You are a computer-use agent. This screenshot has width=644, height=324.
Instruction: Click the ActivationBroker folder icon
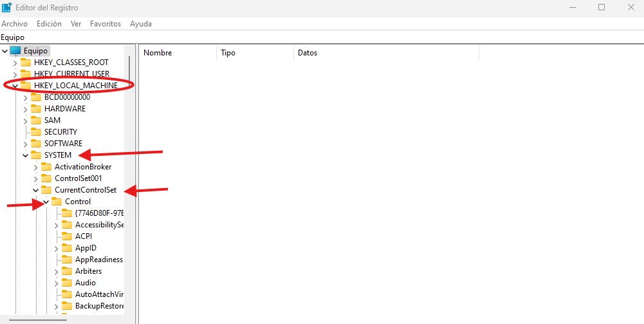[46, 167]
